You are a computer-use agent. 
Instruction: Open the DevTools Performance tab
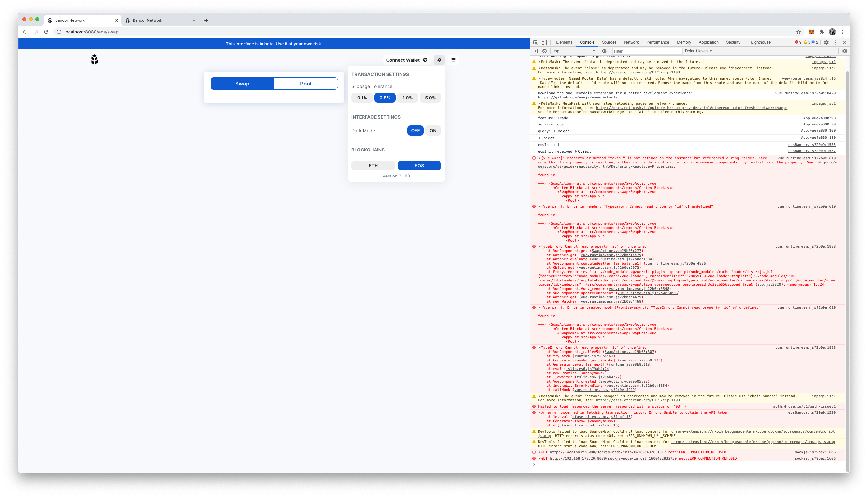pos(657,42)
